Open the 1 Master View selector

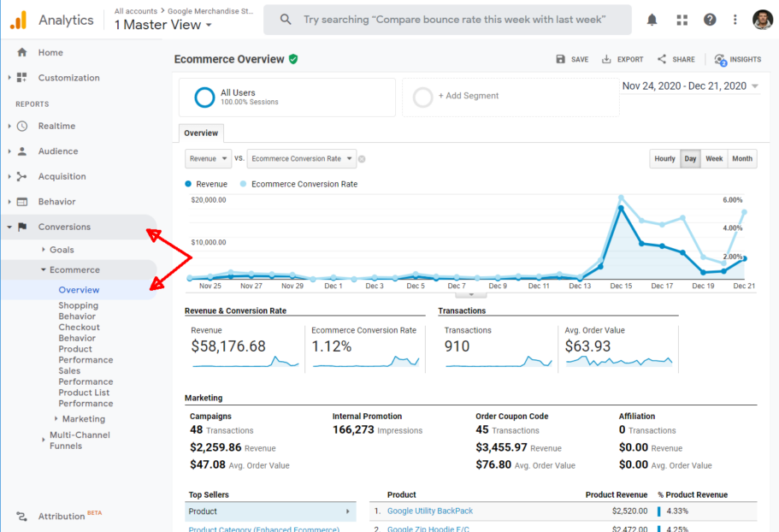pos(162,25)
